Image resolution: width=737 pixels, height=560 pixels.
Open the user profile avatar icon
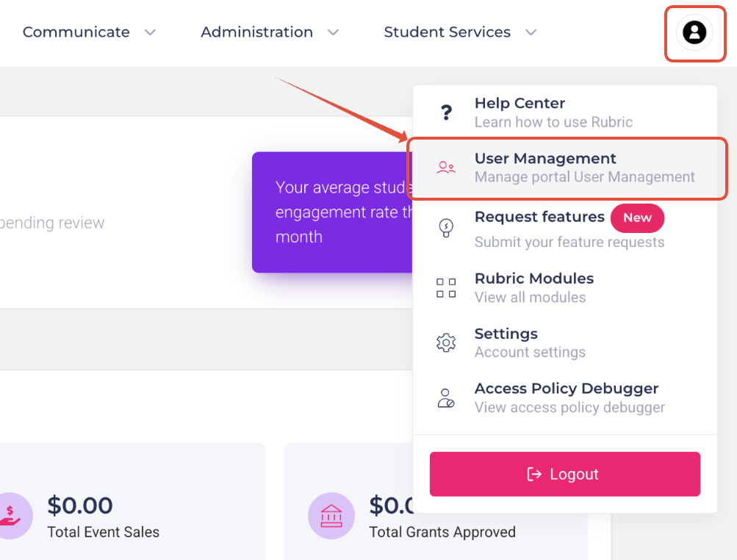click(694, 32)
